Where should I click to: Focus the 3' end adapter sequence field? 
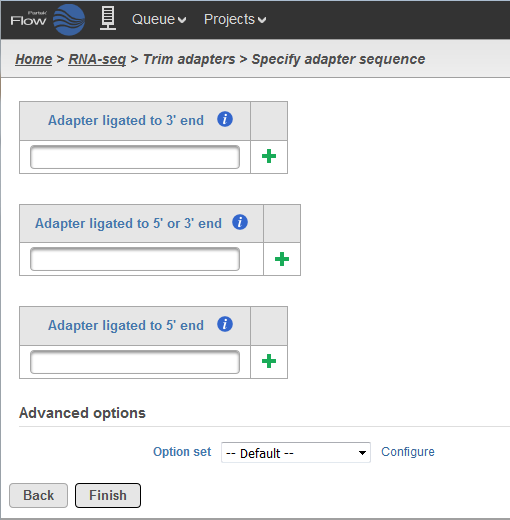pos(135,157)
